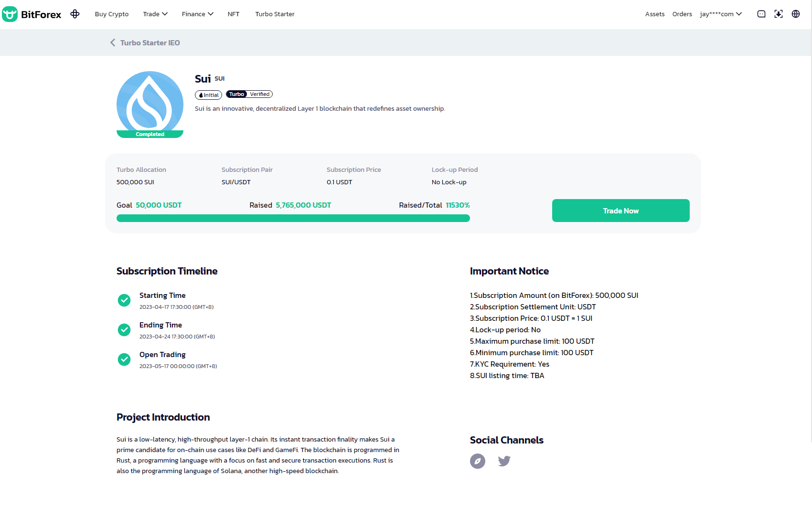Click the back arrow beside Turbo Starter IEO
The image size is (812, 507).
pyautogui.click(x=113, y=42)
